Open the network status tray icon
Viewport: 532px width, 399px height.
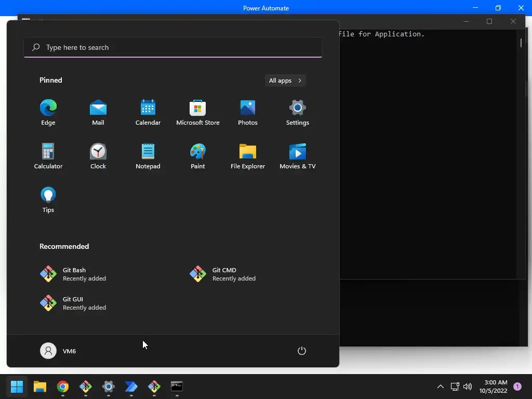point(455,387)
